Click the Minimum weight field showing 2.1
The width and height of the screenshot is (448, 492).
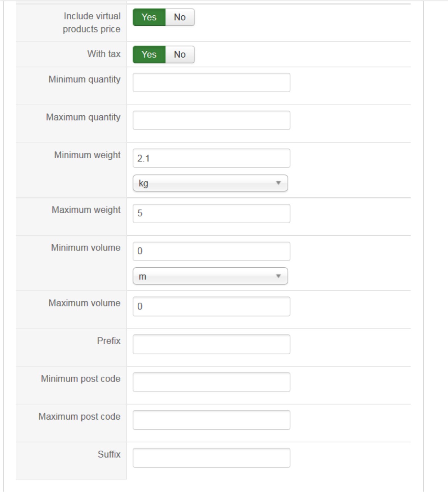pyautogui.click(x=211, y=158)
